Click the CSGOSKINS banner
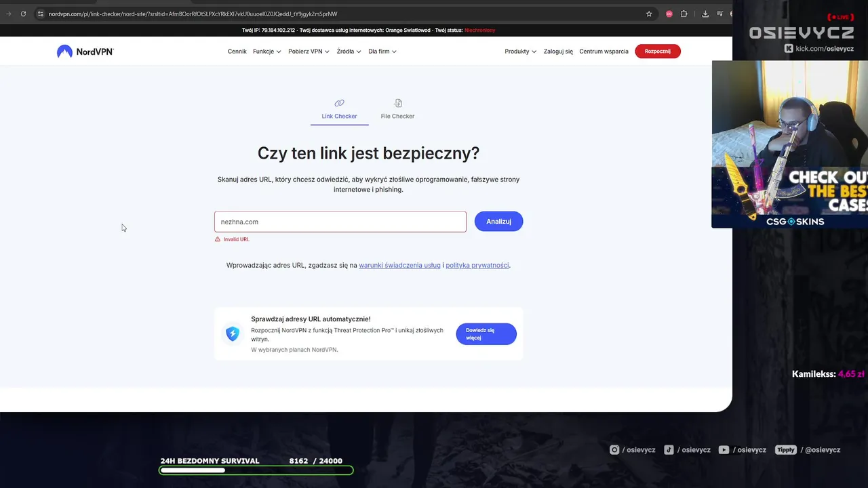 point(790,197)
